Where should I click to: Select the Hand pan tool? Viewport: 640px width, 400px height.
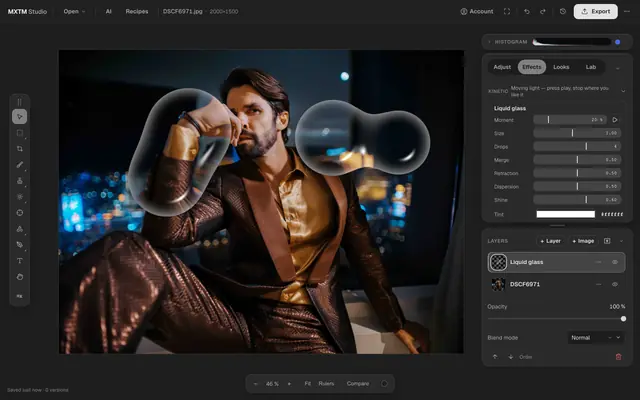click(20, 277)
